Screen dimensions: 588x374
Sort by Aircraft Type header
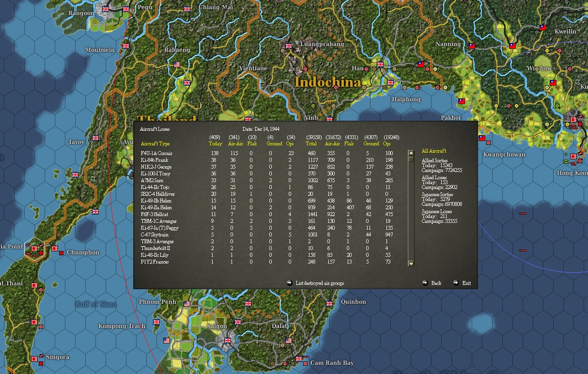tap(155, 143)
